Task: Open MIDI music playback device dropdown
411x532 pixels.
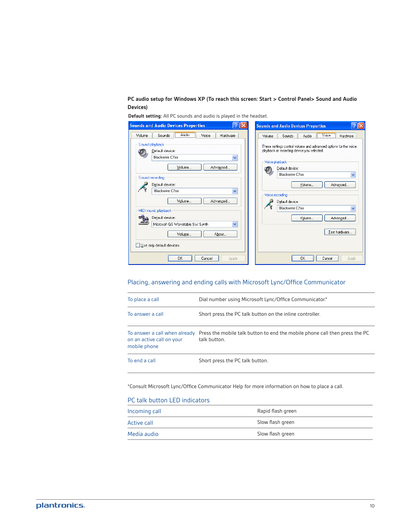Action: pos(235,224)
